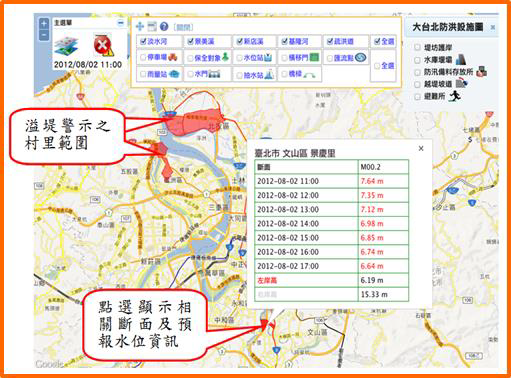Click the 大台北防洪設施圖 panel title
511x378 pixels.
pos(448,27)
